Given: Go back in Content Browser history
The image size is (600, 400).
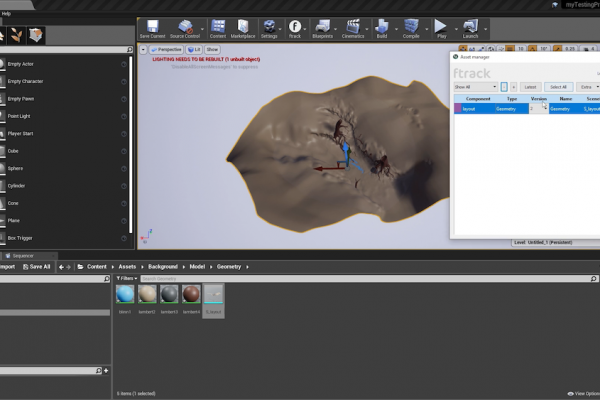Looking at the screenshot, I should [x=61, y=267].
